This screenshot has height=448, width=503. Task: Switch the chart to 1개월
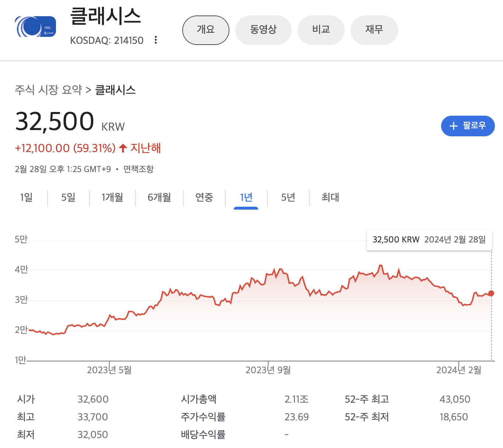pos(112,198)
